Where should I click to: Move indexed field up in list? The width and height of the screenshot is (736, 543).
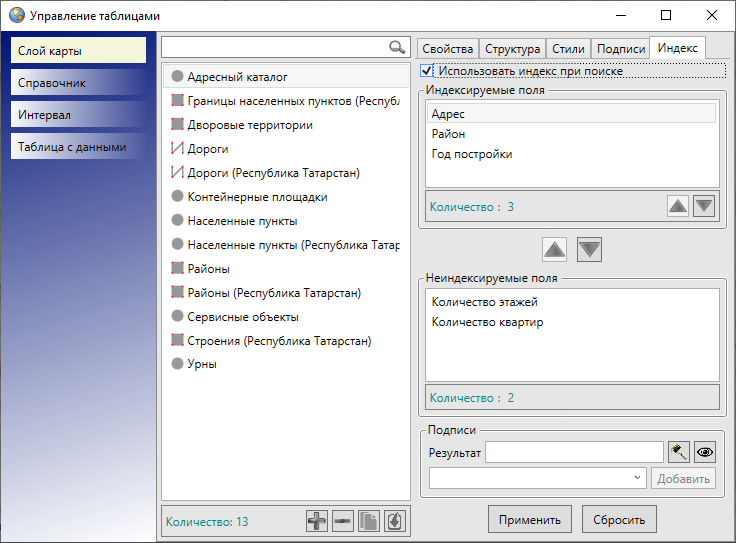pyautogui.click(x=678, y=206)
